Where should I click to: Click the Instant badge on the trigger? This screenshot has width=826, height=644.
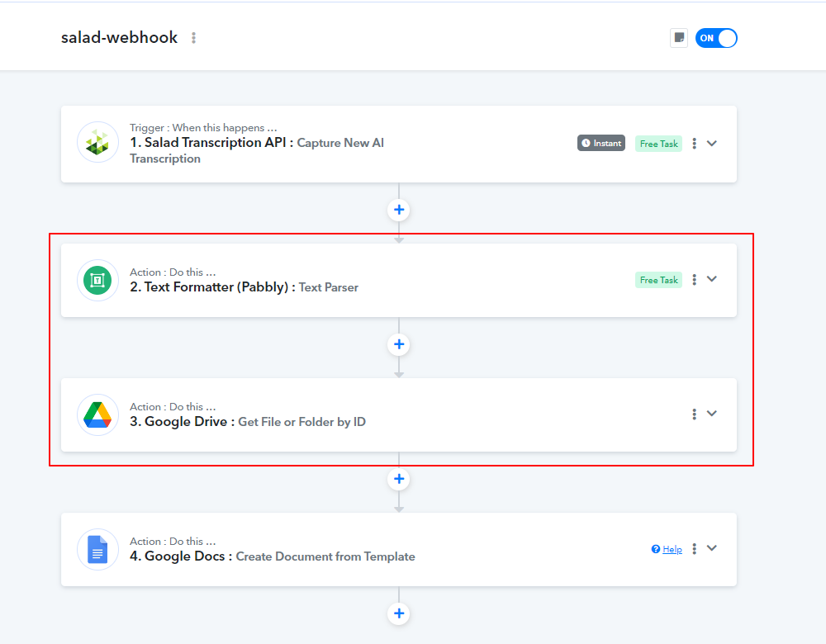pos(601,143)
